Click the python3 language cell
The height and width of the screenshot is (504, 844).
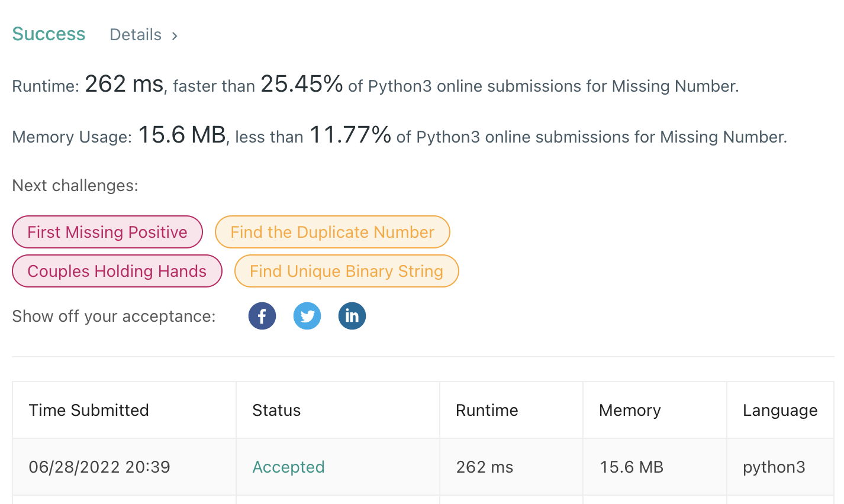pyautogui.click(x=774, y=467)
